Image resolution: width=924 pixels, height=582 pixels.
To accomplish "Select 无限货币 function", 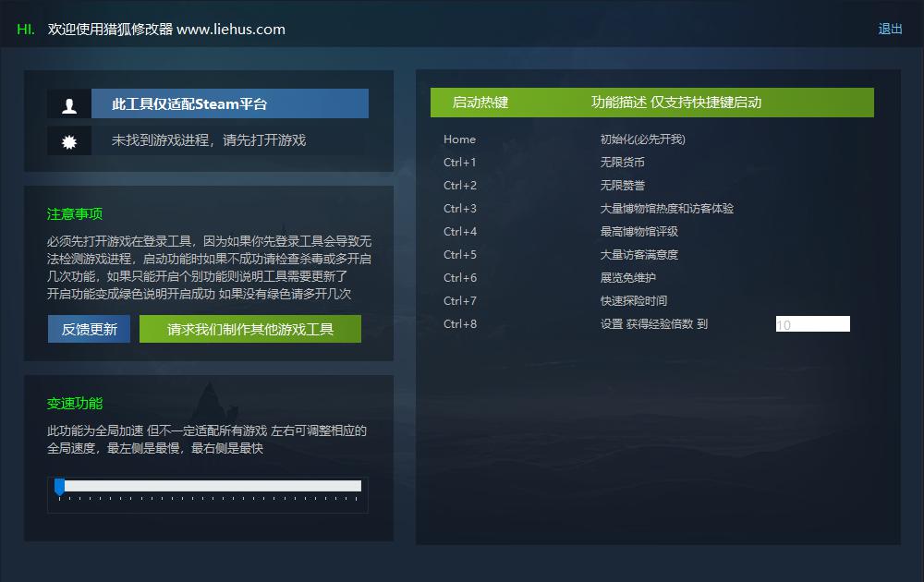I will (x=622, y=163).
